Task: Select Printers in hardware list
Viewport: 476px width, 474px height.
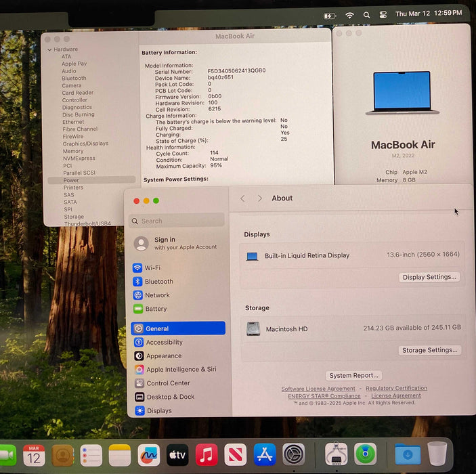Action: (73, 188)
